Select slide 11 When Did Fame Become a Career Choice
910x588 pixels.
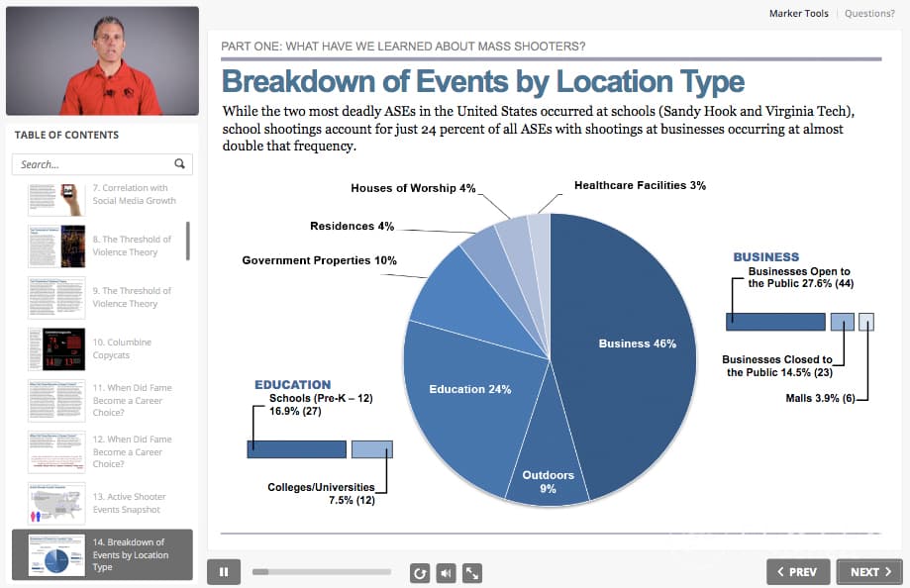[x=102, y=401]
